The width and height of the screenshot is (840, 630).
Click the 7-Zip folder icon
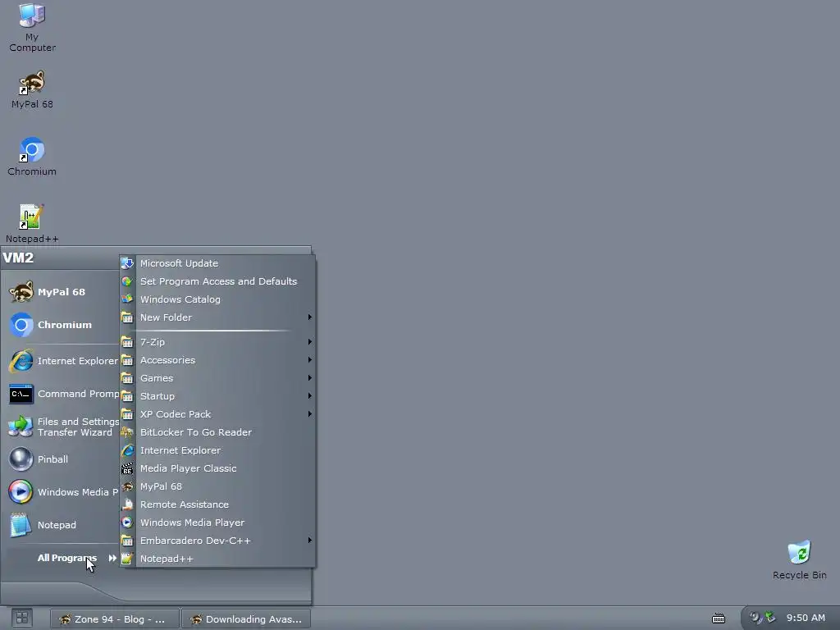(127, 342)
